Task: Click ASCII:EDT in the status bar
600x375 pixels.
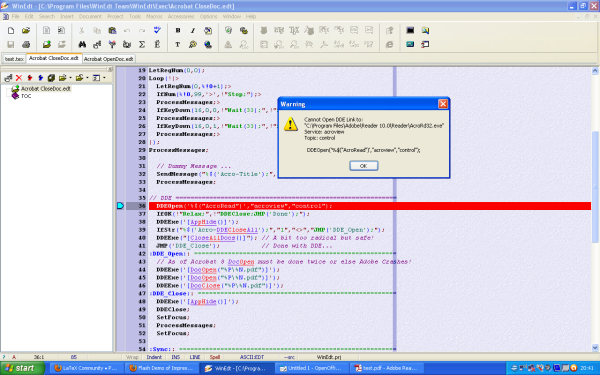Action: pos(252,357)
